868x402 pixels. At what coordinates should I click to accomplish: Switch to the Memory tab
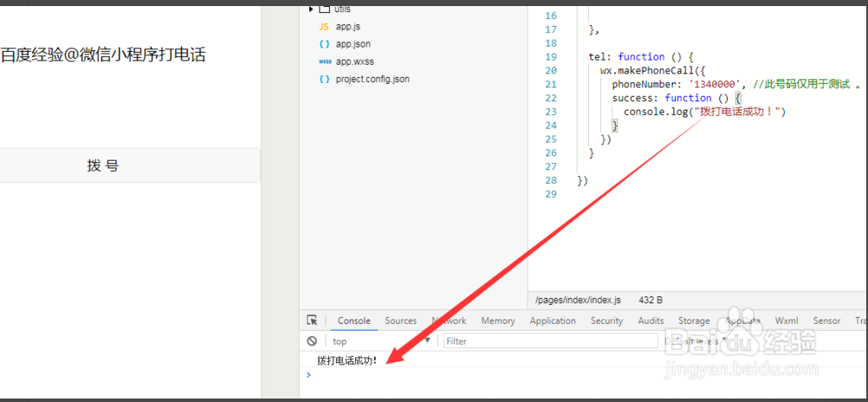pos(497,321)
